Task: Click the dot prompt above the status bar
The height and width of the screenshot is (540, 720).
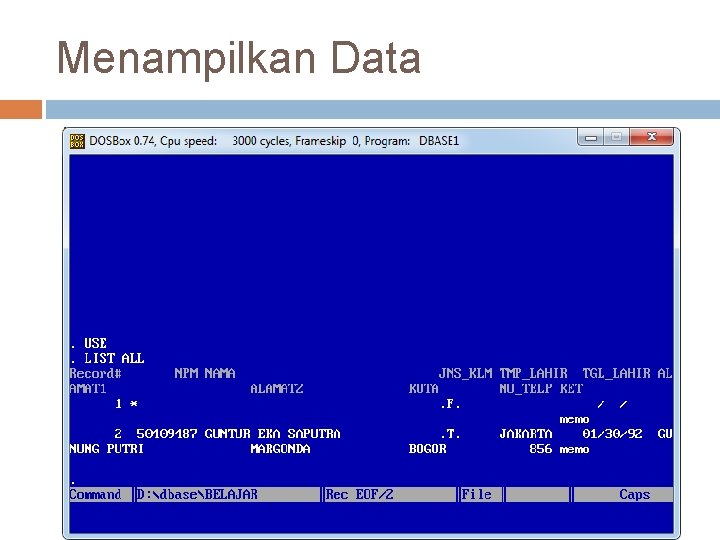Action: point(73,482)
